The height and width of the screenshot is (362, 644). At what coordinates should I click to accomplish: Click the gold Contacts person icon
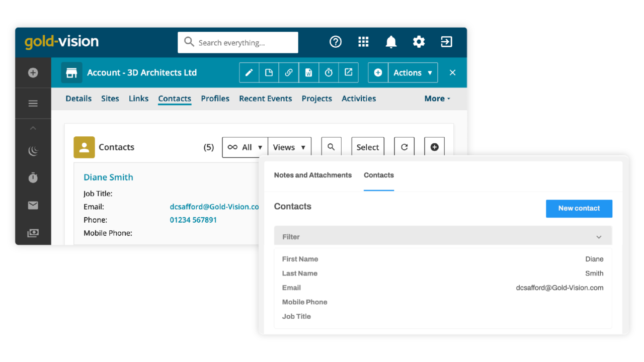coord(84,147)
